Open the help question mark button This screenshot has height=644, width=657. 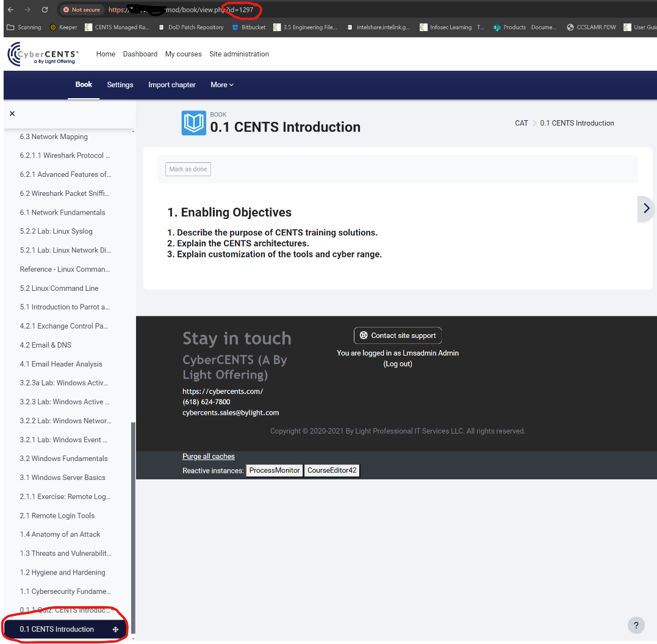pyautogui.click(x=636, y=626)
